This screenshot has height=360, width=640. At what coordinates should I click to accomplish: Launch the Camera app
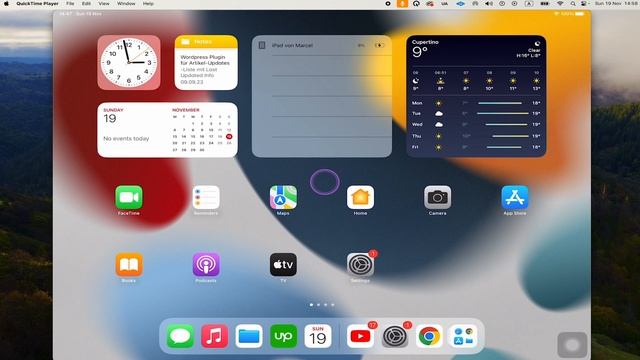(437, 198)
